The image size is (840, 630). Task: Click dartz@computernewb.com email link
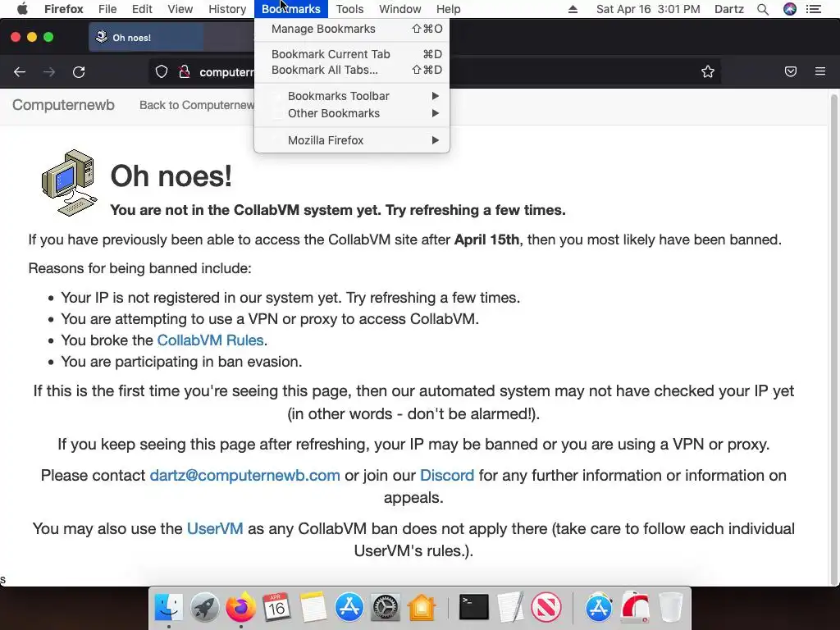[x=244, y=475]
